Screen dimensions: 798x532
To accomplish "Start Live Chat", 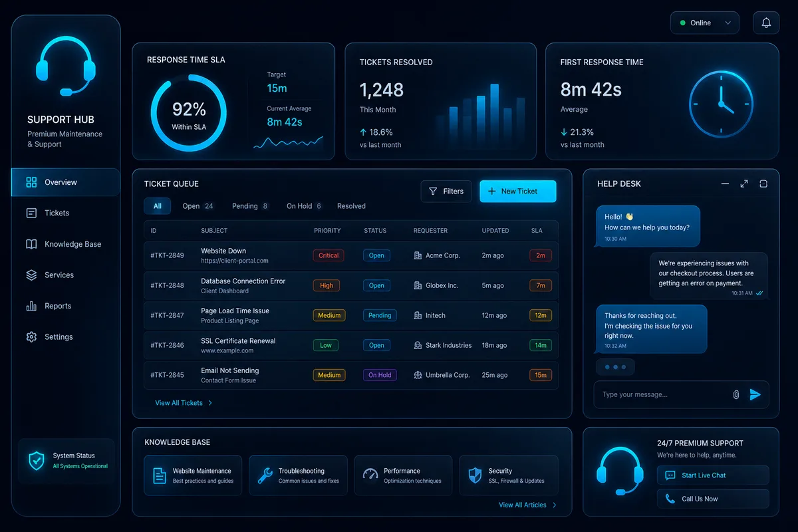I will pos(713,475).
